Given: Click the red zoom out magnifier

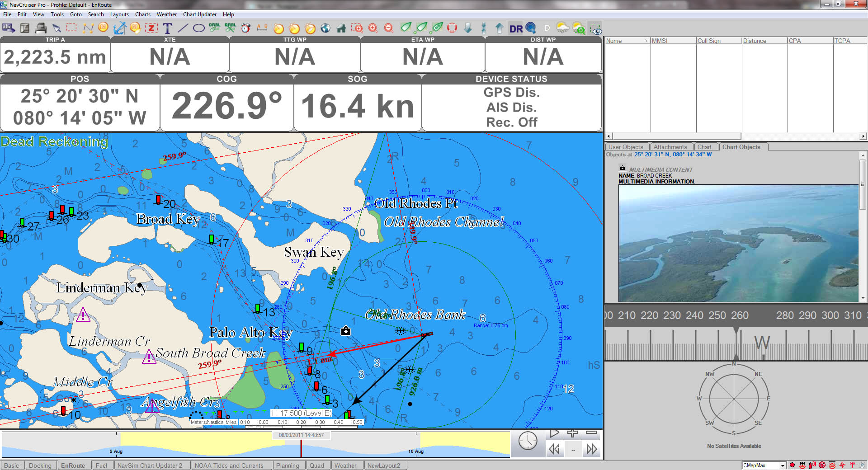Looking at the screenshot, I should 389,28.
